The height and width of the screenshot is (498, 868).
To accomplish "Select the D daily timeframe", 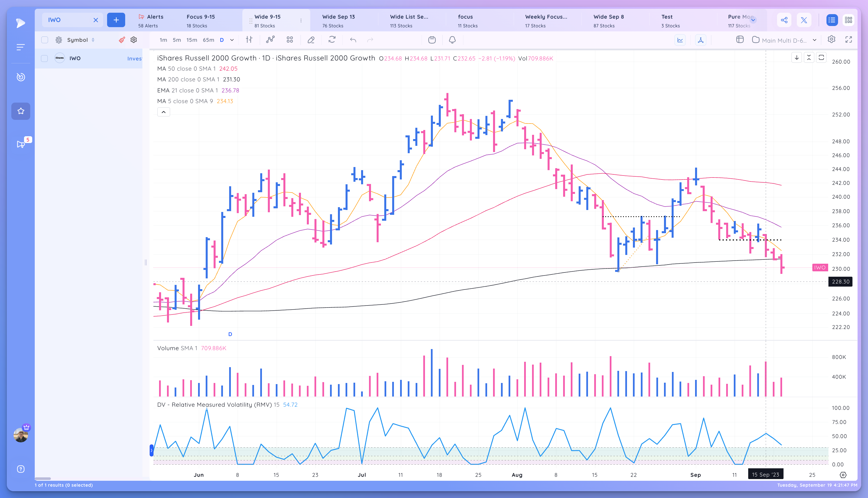I will tap(222, 40).
